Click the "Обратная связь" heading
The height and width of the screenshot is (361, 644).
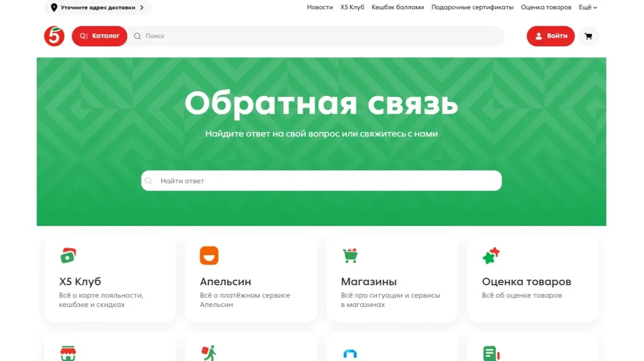pos(321,103)
